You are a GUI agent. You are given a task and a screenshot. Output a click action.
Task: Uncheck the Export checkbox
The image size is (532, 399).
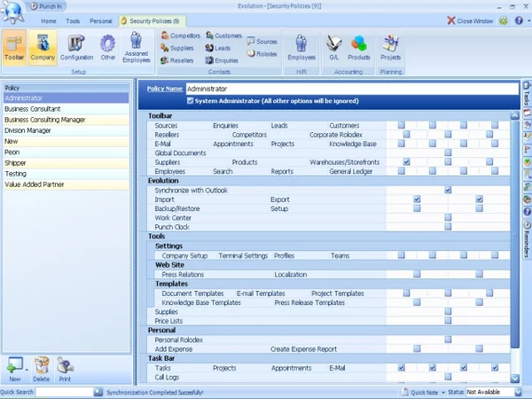pyautogui.click(x=479, y=199)
